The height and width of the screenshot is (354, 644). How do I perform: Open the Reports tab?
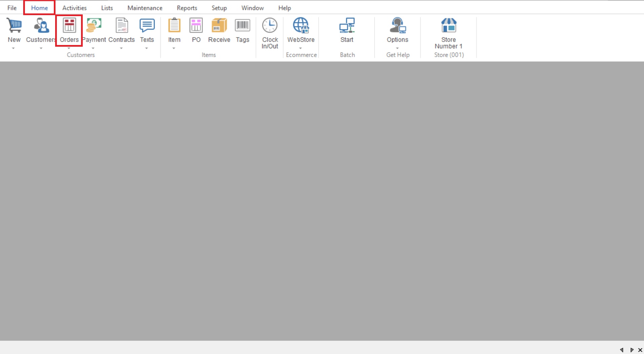(x=187, y=8)
